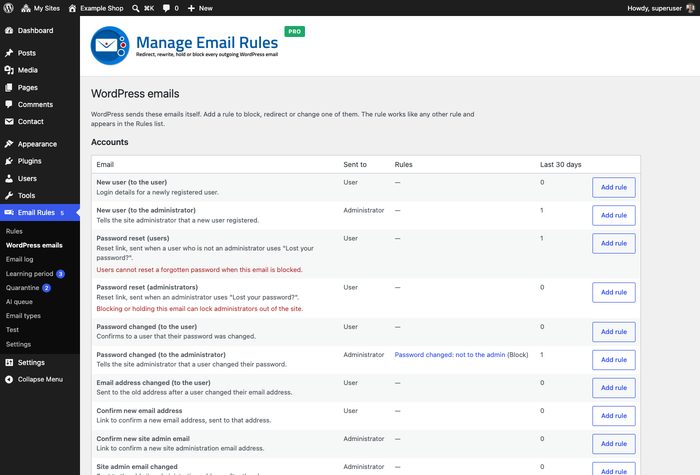The height and width of the screenshot is (475, 700).
Task: Click the Appearance brush icon
Action: tap(9, 144)
